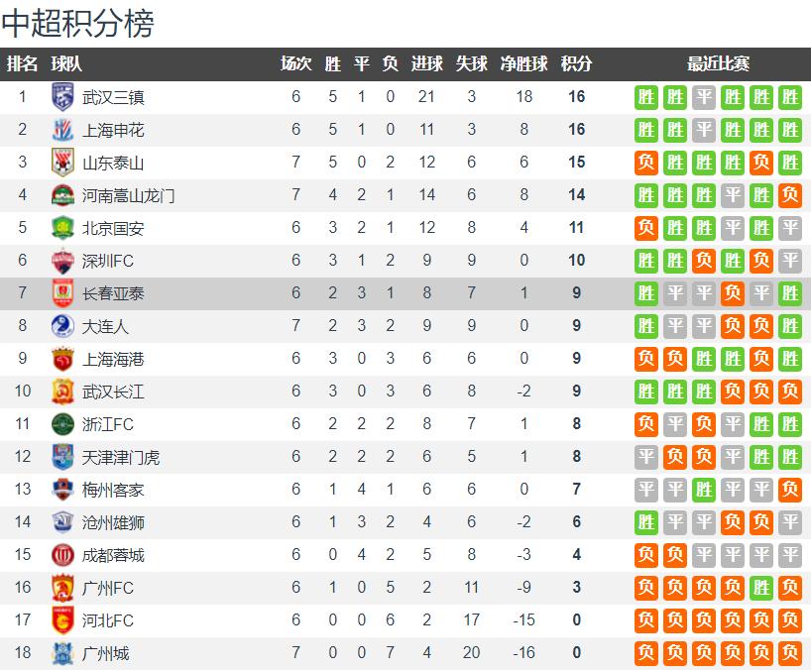This screenshot has width=811, height=672.
Task: Click Guangzhou FC's green 胜 result badge
Action: [761, 588]
